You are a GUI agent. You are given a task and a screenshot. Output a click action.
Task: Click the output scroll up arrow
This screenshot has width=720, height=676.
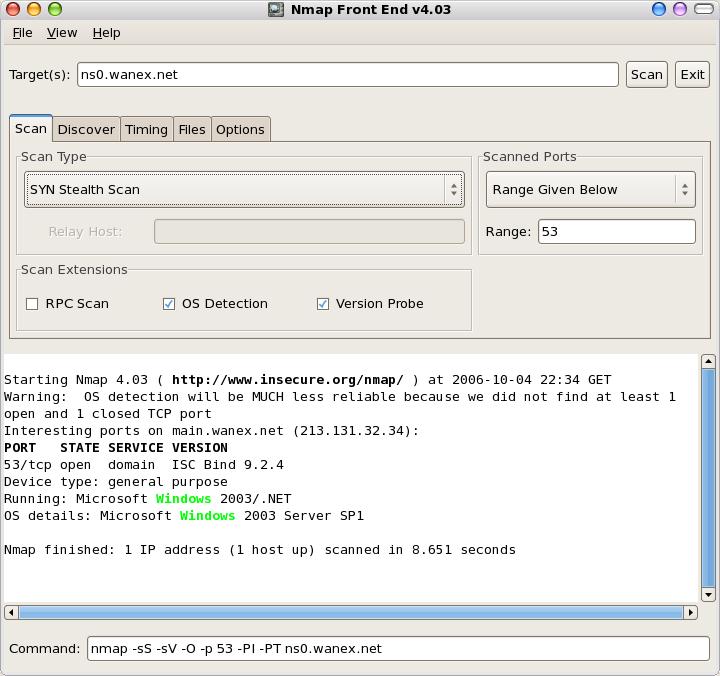click(x=708, y=361)
